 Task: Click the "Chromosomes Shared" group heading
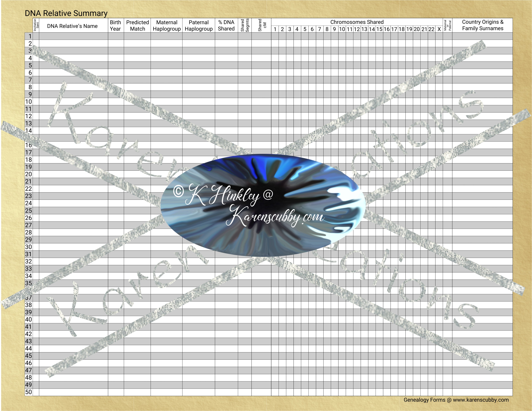click(357, 22)
